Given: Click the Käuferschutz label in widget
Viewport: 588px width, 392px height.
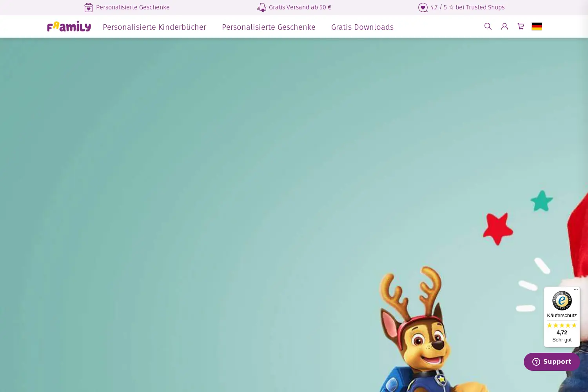Looking at the screenshot, I should coord(562,316).
